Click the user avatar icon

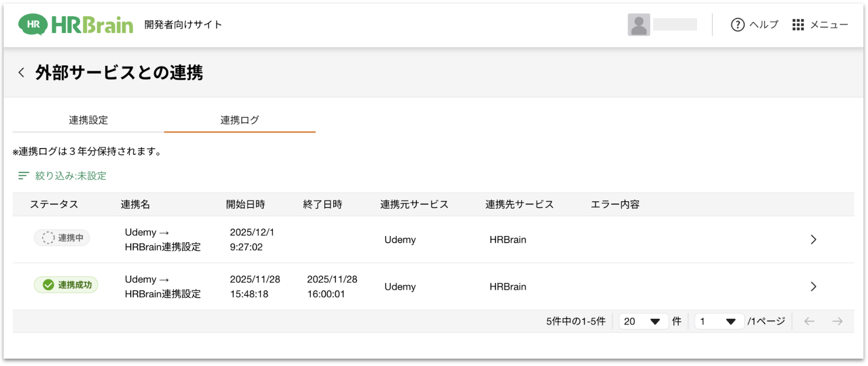(638, 25)
